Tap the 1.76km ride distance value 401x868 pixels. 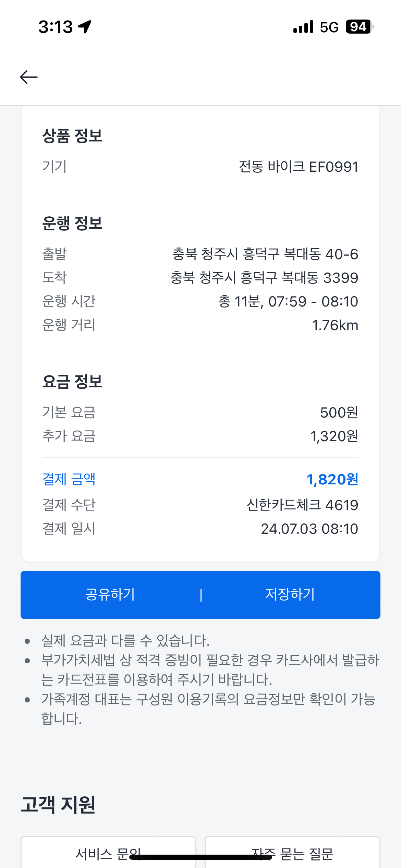tap(335, 325)
